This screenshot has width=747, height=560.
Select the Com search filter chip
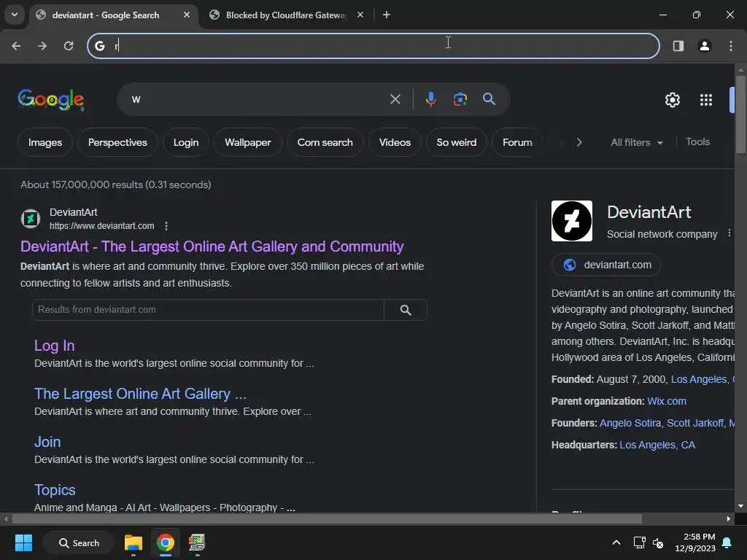325,142
